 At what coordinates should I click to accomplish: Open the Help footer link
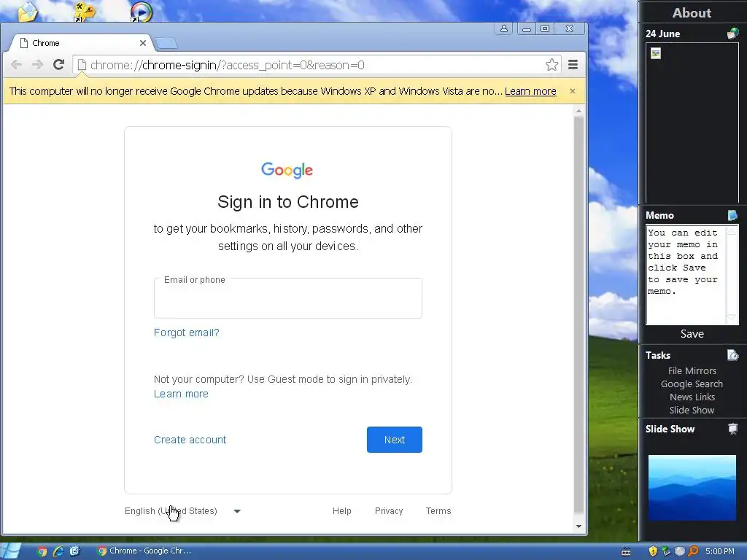(x=341, y=511)
